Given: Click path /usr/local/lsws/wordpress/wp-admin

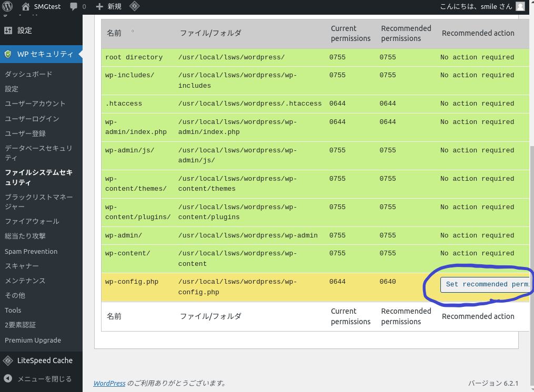Looking at the screenshot, I should click(x=248, y=235).
